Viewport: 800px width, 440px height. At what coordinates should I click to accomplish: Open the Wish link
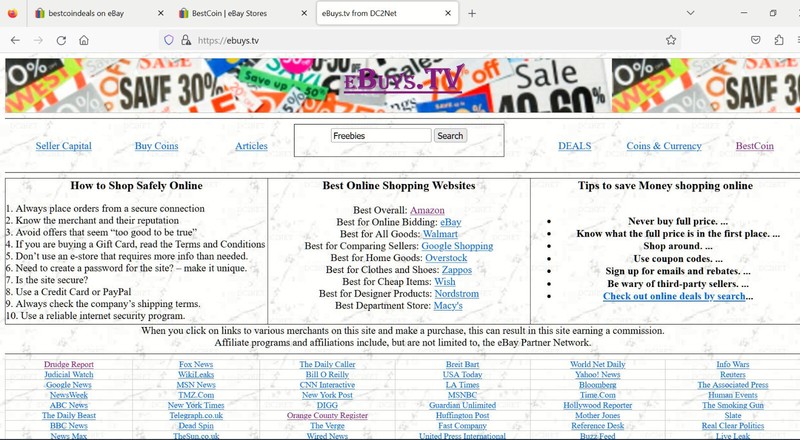pyautogui.click(x=445, y=282)
